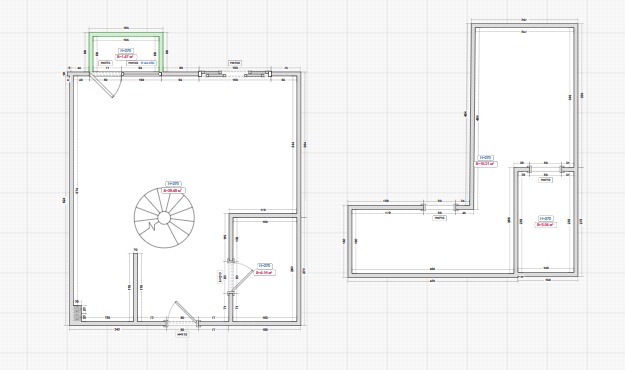Select the bottom entrance door with swing arc
This screenshot has width=625, height=370.
pyautogui.click(x=182, y=315)
